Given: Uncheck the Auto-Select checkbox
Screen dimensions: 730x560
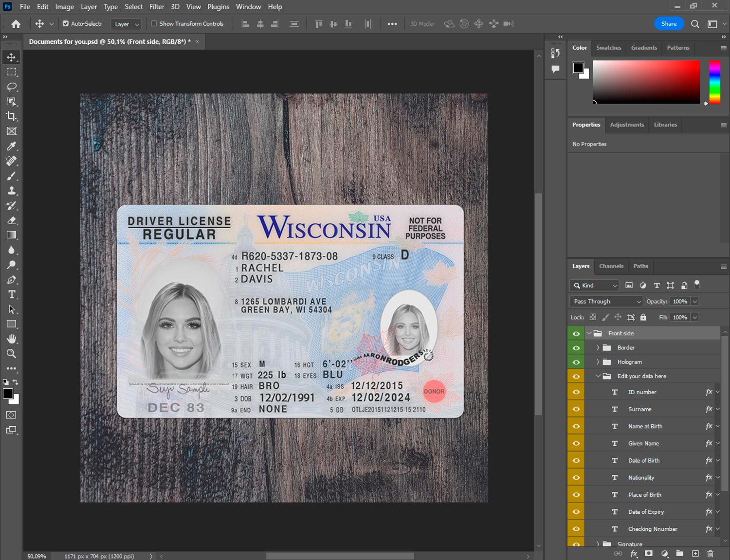Looking at the screenshot, I should [x=66, y=23].
